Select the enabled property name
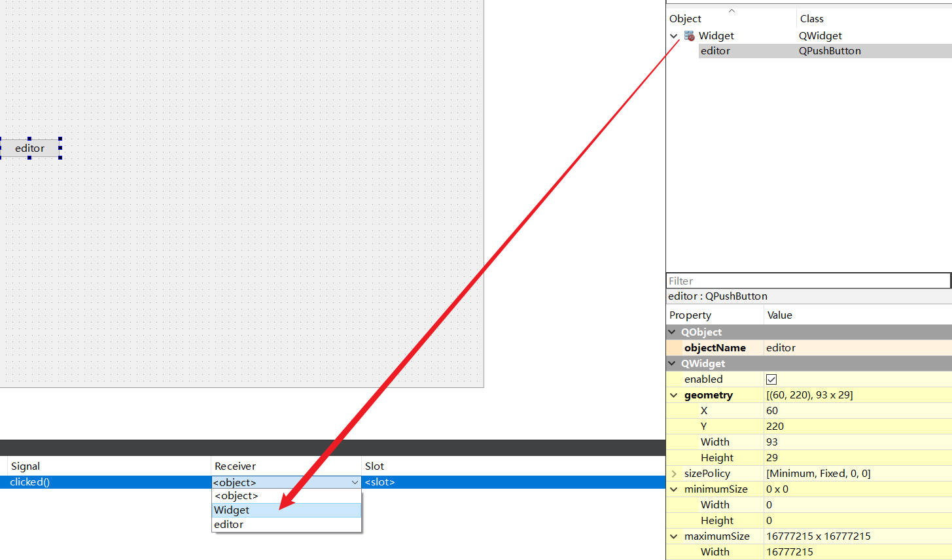This screenshot has width=952, height=560. 703,379
